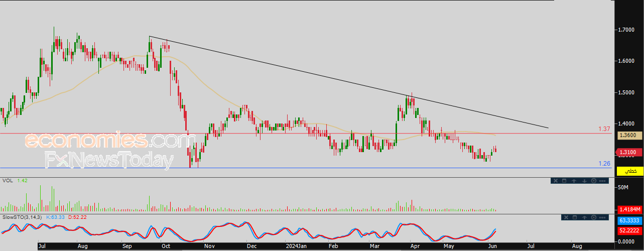Click the 1.26 support level label
This screenshot has height=251, width=644.
pos(604,164)
